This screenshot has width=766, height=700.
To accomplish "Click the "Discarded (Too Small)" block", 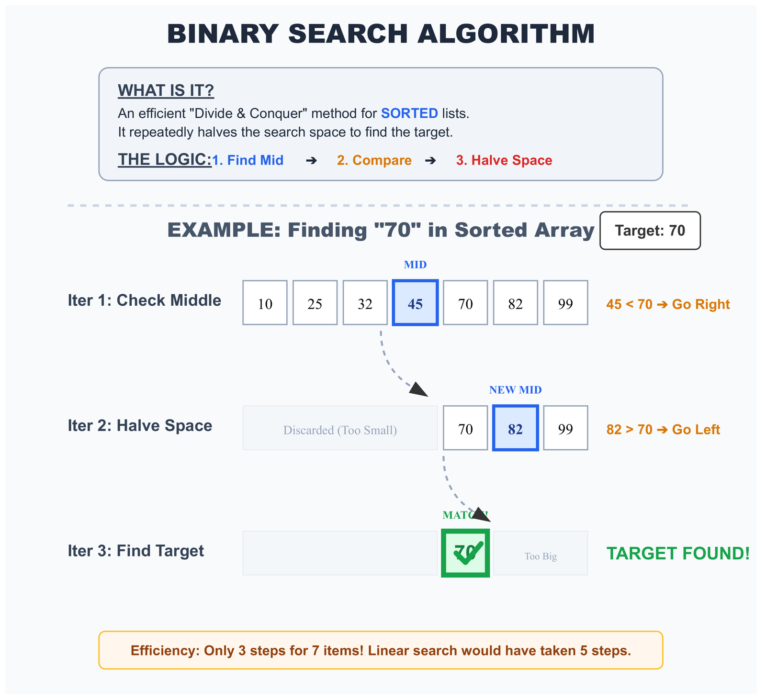I will coord(340,428).
